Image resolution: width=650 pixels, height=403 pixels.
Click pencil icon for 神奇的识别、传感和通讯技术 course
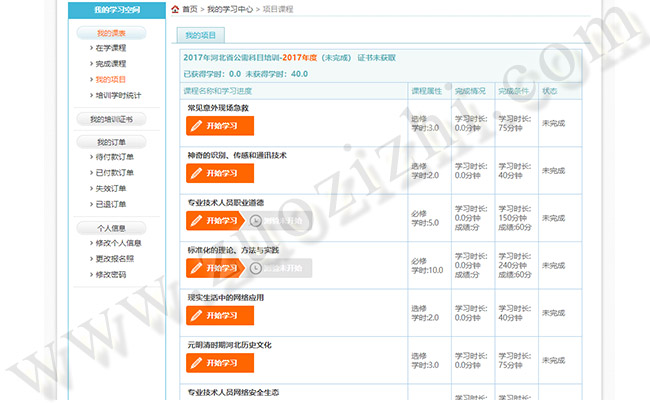point(196,173)
